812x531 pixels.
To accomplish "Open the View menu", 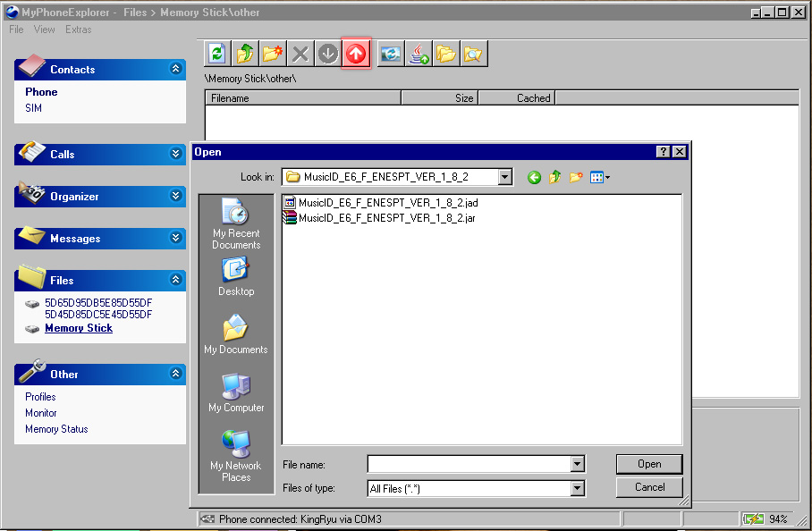I will point(44,29).
